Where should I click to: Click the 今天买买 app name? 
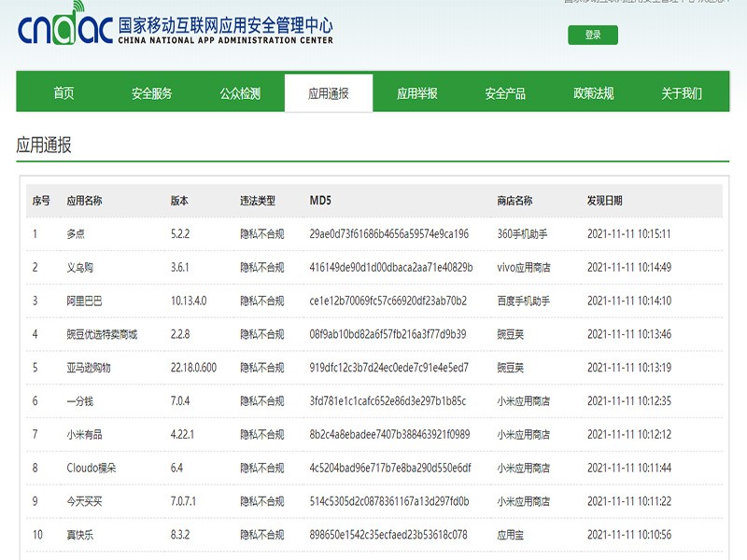[x=84, y=502]
